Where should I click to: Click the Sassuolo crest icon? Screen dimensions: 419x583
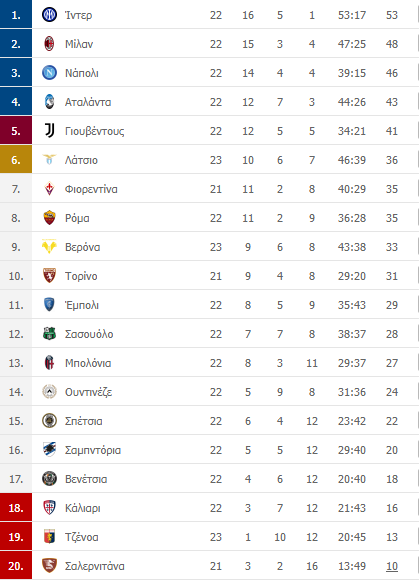coord(49,334)
